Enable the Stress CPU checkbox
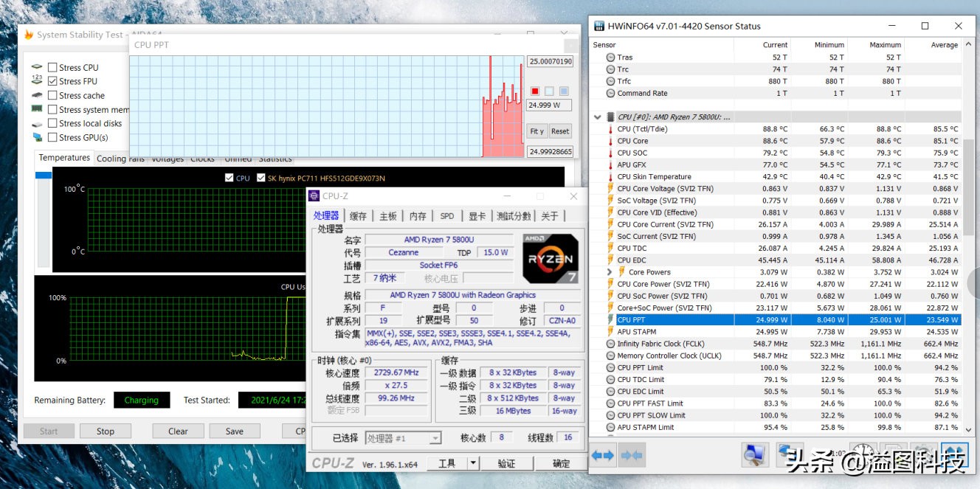This screenshot has width=980, height=489. point(52,67)
